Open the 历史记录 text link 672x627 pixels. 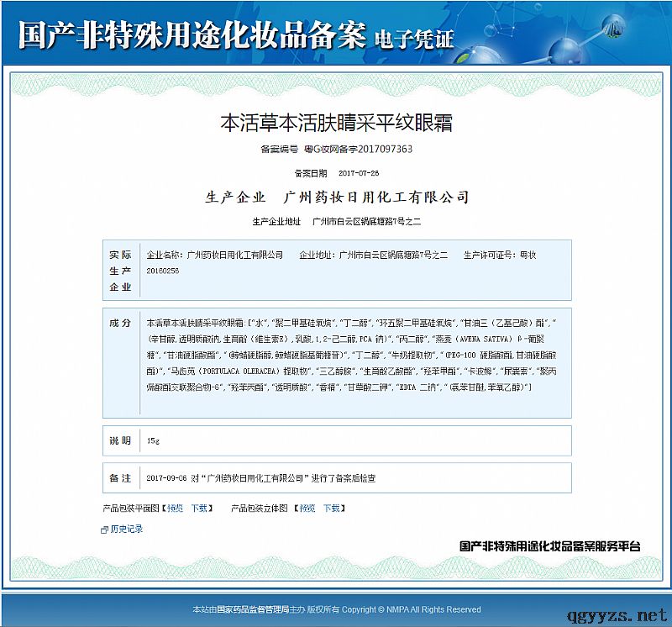(x=127, y=530)
